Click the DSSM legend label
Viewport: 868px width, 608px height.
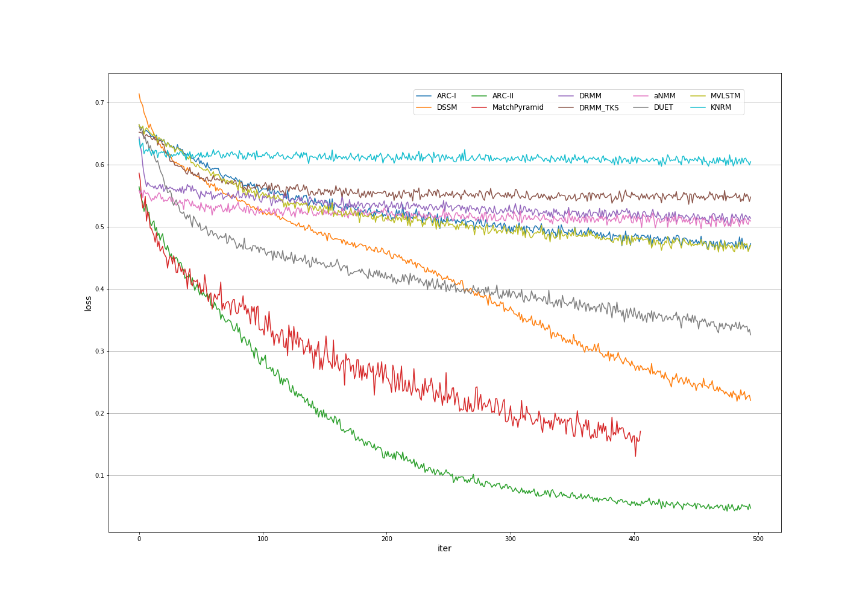[447, 107]
